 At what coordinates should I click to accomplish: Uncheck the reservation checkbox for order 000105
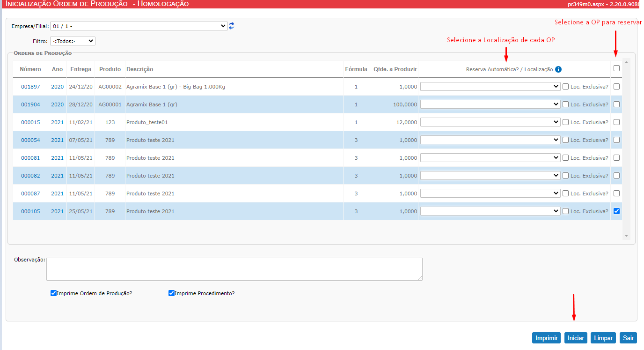[x=616, y=211]
